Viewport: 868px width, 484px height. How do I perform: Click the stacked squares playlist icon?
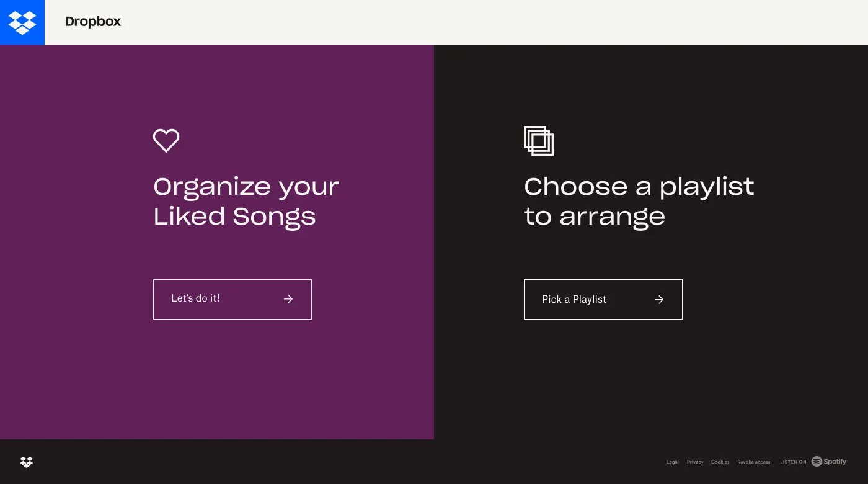[x=538, y=141]
